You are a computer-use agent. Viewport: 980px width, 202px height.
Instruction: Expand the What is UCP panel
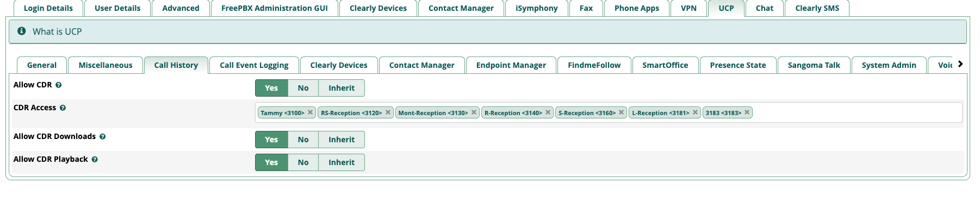[487, 31]
